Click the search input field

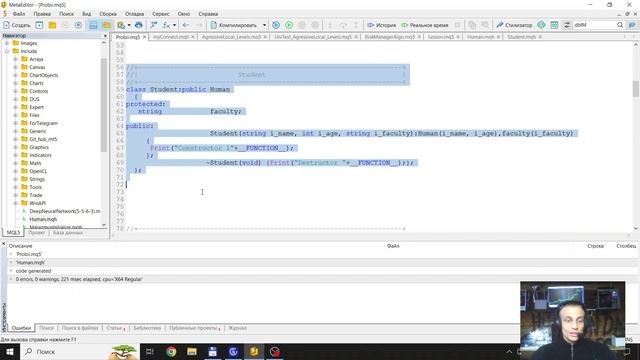(594, 25)
